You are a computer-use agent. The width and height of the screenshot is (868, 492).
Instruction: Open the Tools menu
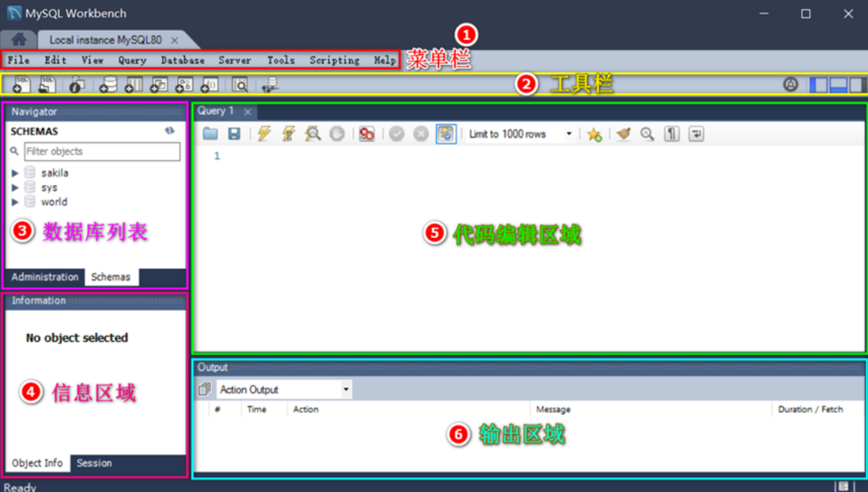280,60
